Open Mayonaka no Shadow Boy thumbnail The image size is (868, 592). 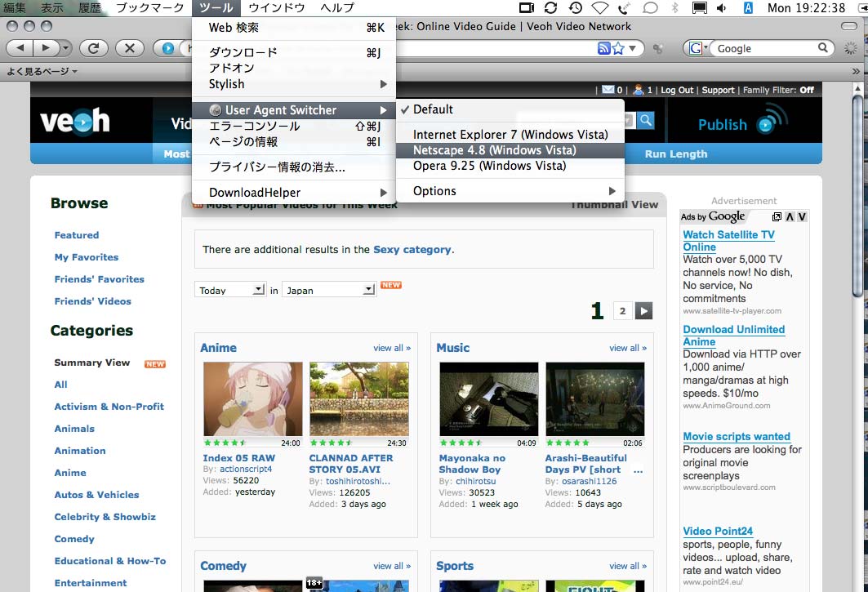[489, 399]
